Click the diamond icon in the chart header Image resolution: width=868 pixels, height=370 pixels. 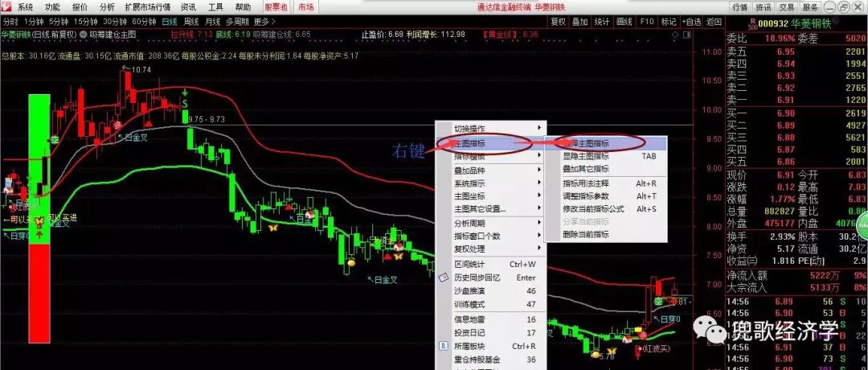[x=675, y=35]
